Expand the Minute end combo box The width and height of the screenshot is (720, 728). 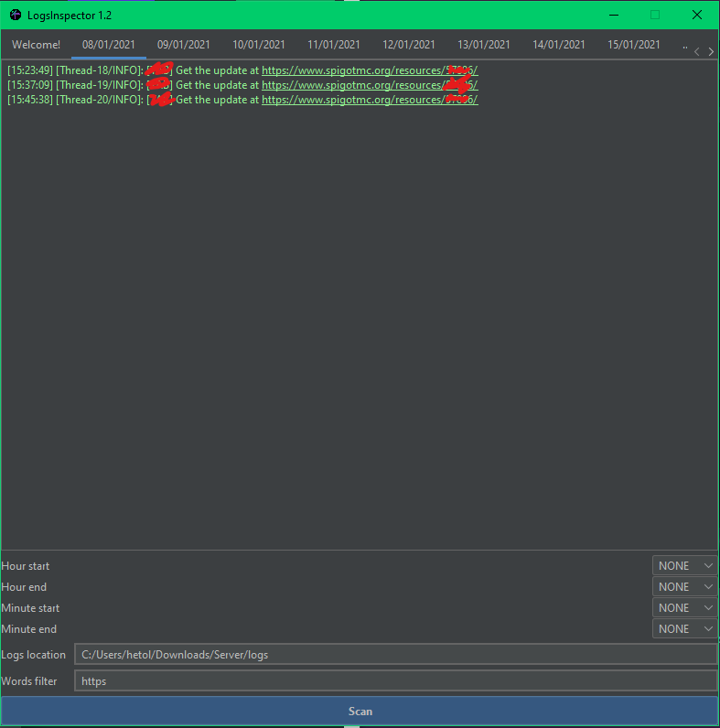[684, 629]
